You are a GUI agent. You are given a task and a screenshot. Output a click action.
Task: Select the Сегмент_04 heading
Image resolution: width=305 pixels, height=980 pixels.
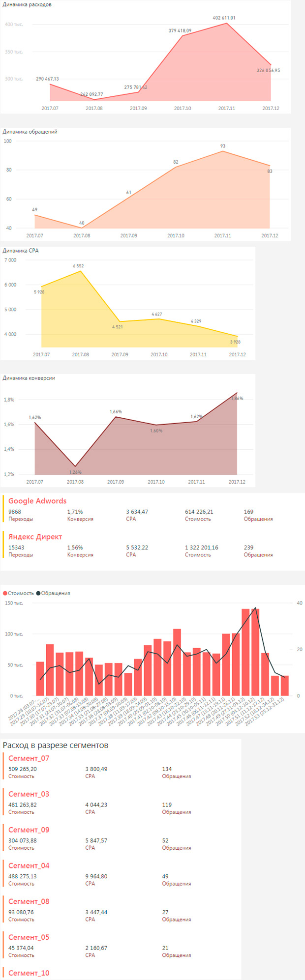click(x=29, y=866)
